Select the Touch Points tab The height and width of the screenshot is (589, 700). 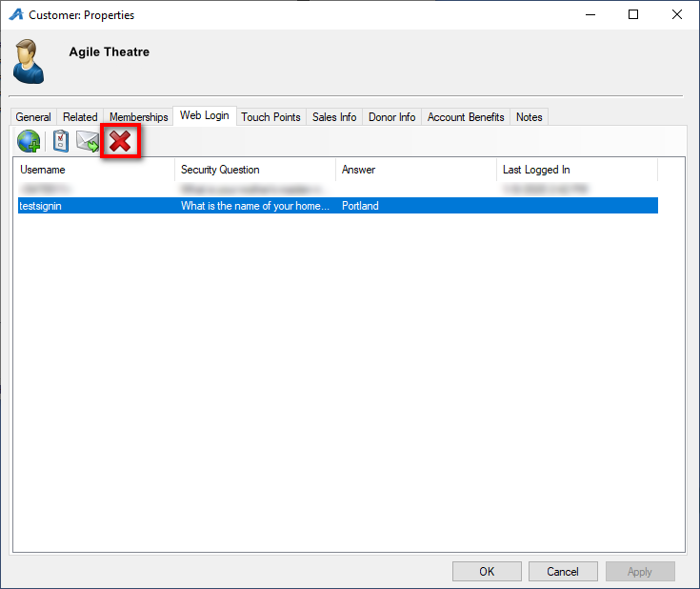(270, 117)
